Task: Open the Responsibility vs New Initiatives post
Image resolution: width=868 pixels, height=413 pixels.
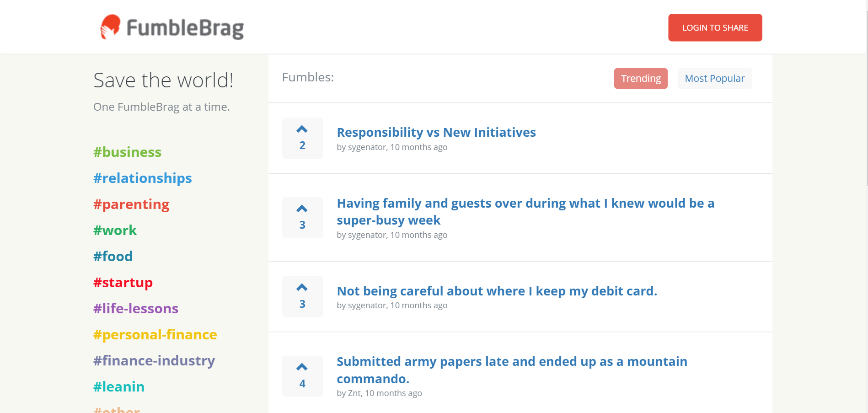Action: (436, 132)
